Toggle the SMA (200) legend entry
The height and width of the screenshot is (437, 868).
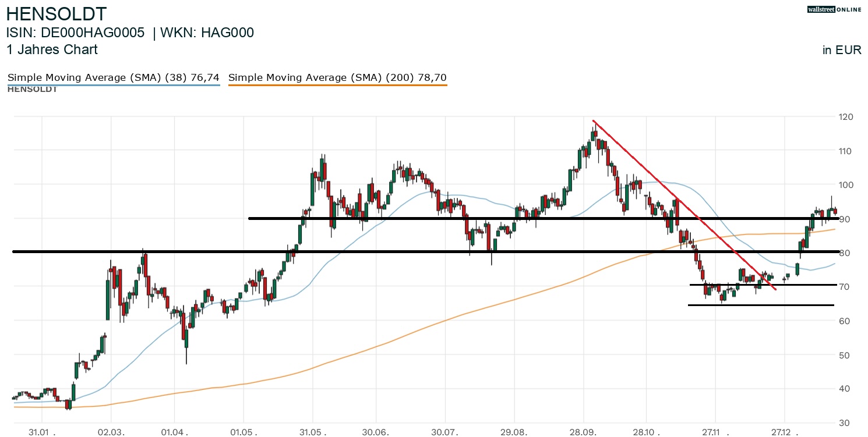tap(337, 77)
